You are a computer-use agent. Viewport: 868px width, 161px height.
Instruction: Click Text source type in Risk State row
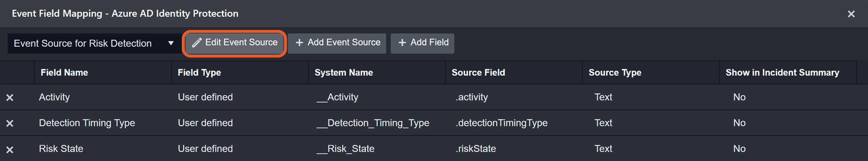[x=603, y=149]
